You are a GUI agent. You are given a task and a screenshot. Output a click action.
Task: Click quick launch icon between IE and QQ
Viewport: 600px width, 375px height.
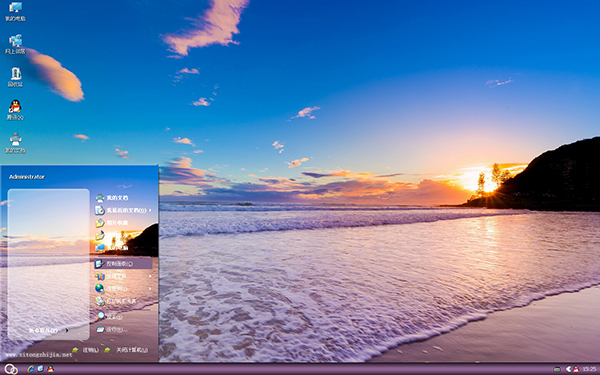click(x=41, y=369)
